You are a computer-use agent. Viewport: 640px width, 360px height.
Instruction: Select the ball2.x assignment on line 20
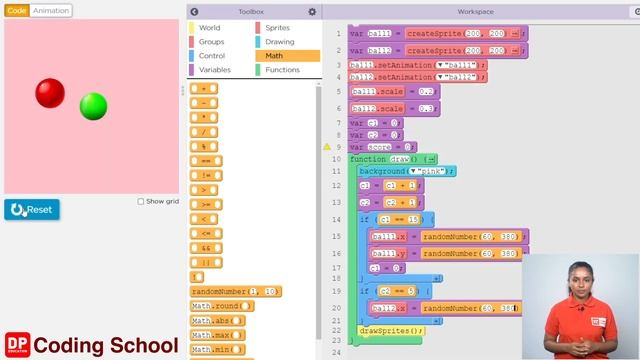click(445, 308)
